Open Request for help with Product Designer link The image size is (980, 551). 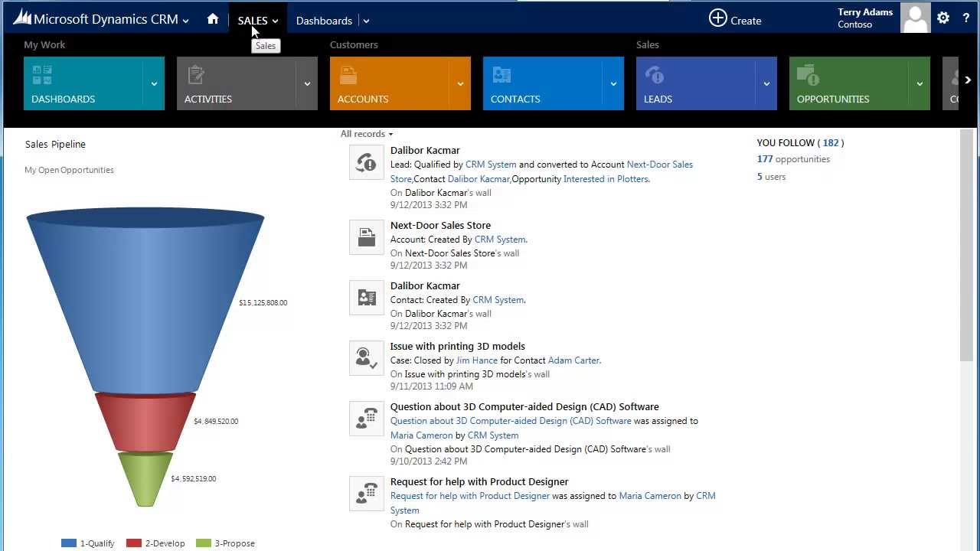point(470,496)
